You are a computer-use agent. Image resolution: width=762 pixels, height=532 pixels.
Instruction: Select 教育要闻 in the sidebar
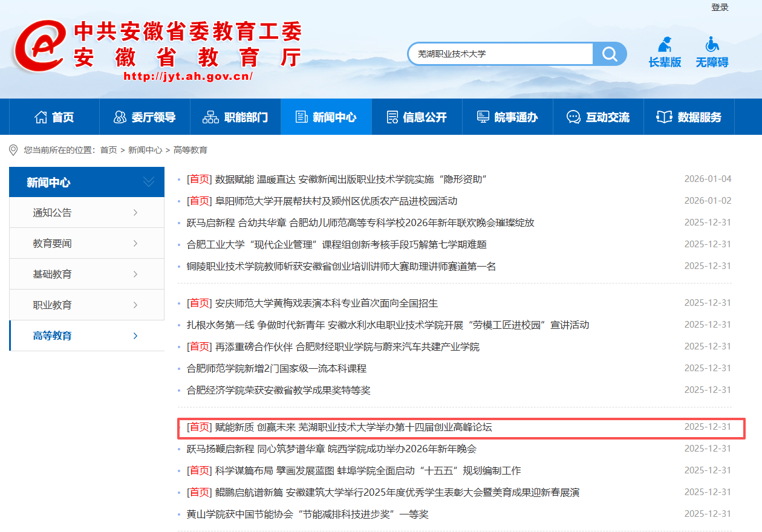(x=53, y=244)
